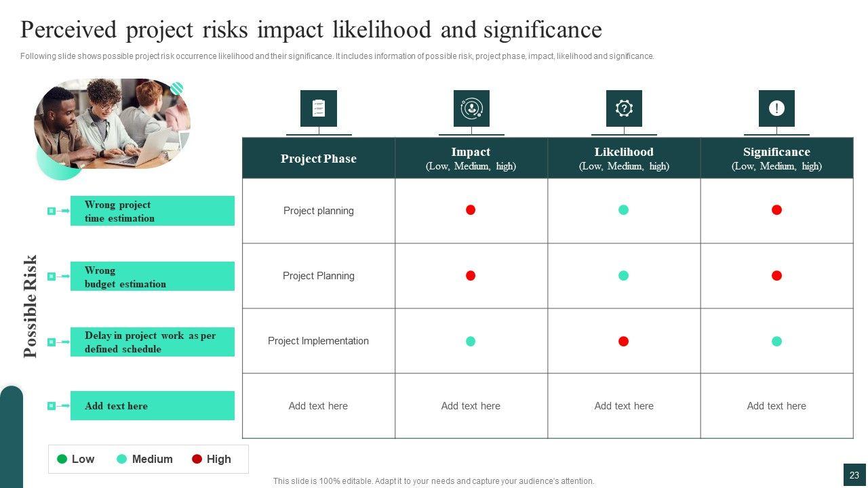Click the clipboard icon above Project Phase
The height and width of the screenshot is (488, 868).
click(318, 108)
